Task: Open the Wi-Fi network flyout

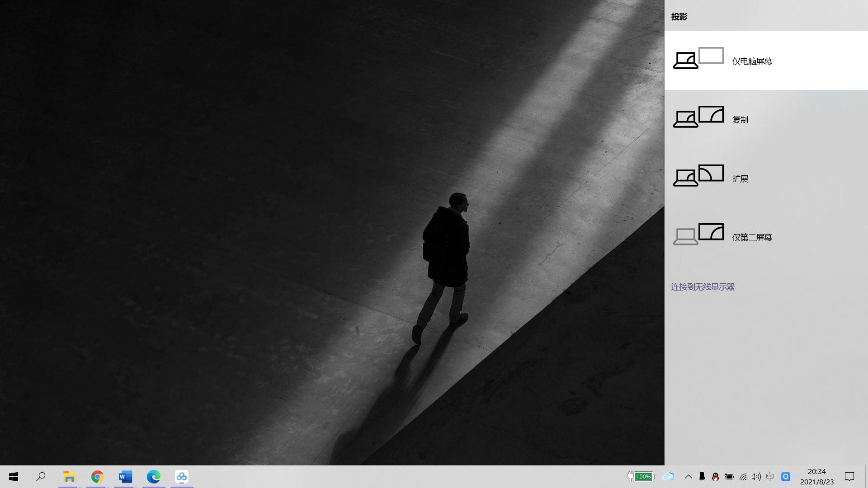Action: 743,477
